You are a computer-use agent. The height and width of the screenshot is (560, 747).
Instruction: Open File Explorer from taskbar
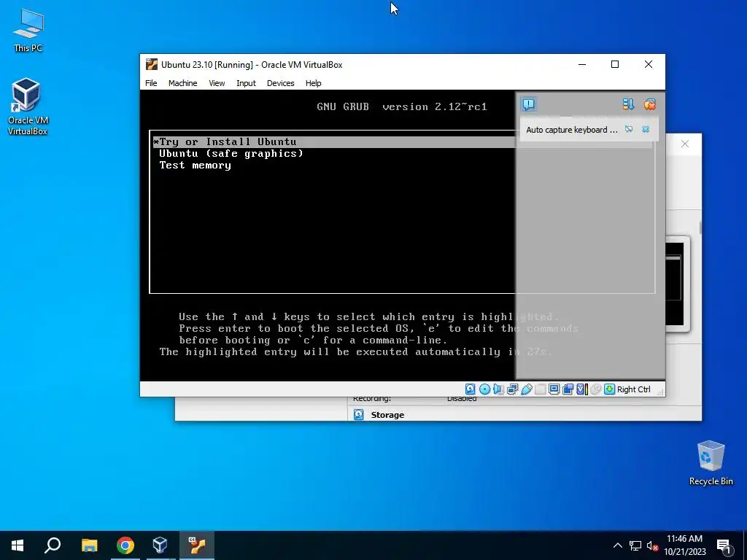89,545
